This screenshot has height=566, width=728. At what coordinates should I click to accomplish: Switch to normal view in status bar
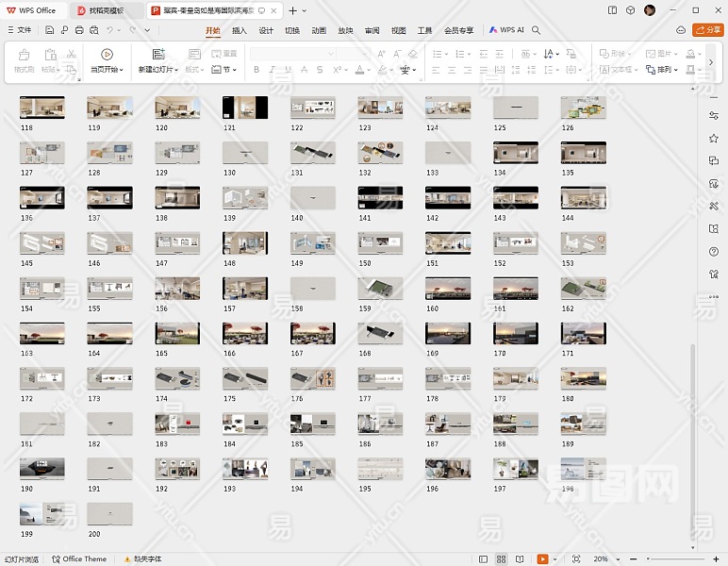click(x=484, y=559)
